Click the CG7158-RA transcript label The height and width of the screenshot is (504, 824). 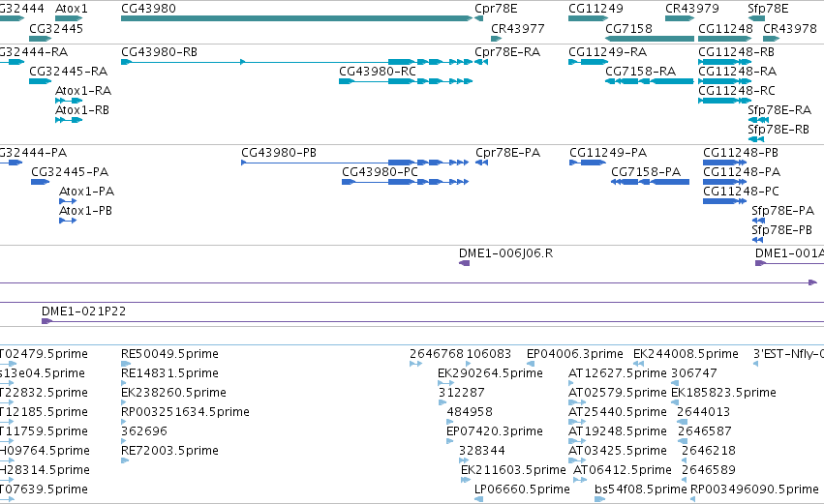[x=641, y=72]
